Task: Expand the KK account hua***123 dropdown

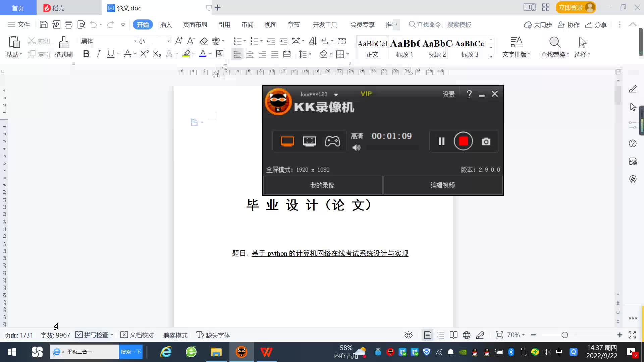Action: click(336, 95)
